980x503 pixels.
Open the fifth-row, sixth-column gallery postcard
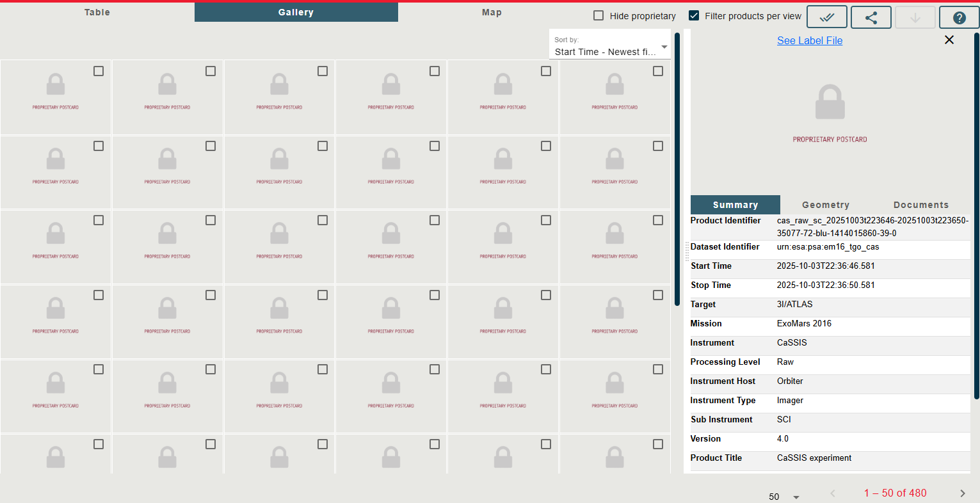coord(615,396)
